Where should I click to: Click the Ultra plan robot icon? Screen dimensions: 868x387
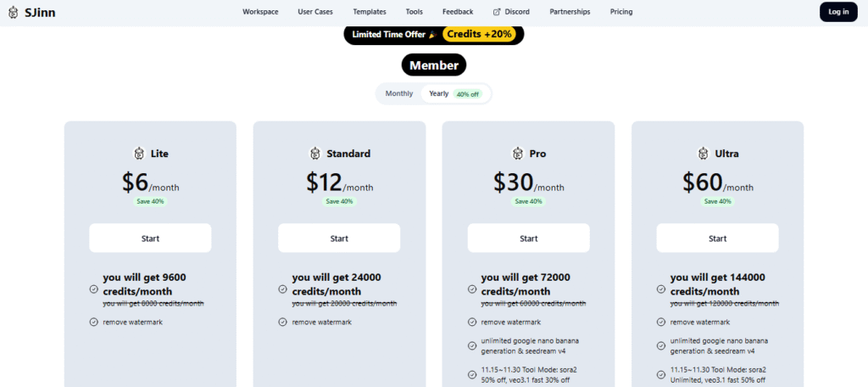click(703, 154)
